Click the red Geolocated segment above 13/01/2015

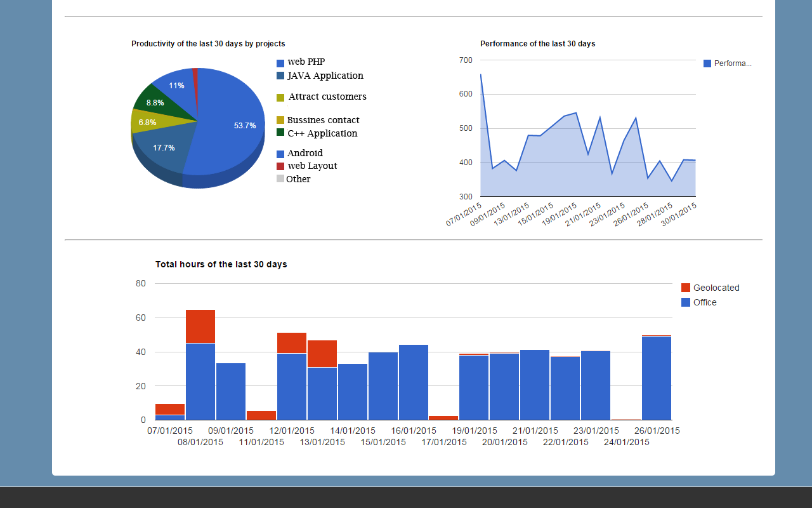(x=322, y=354)
